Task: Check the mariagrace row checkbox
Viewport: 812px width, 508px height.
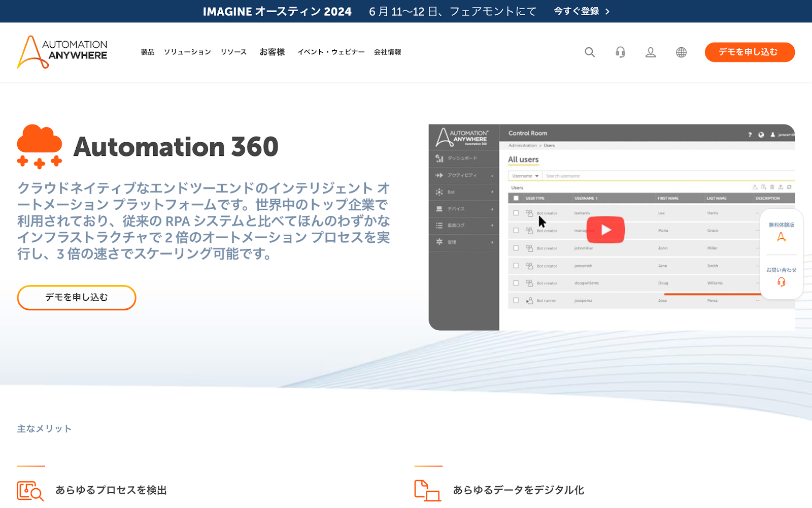Action: (x=516, y=231)
